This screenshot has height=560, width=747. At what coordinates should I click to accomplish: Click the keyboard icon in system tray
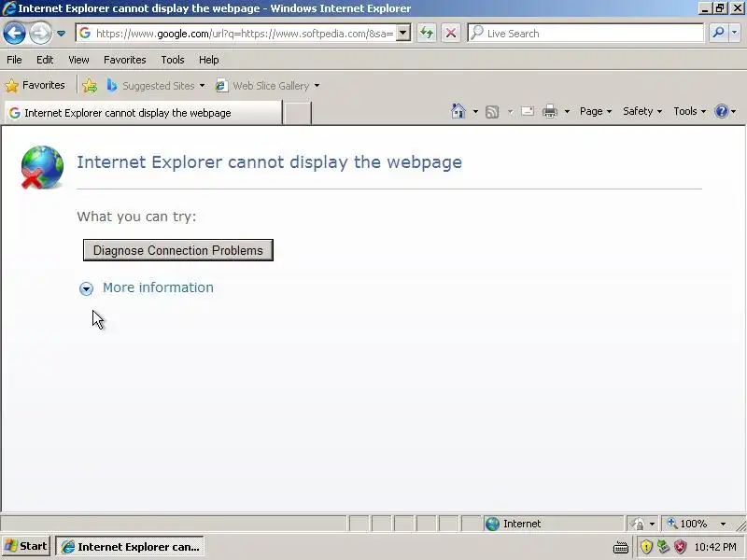click(x=620, y=547)
